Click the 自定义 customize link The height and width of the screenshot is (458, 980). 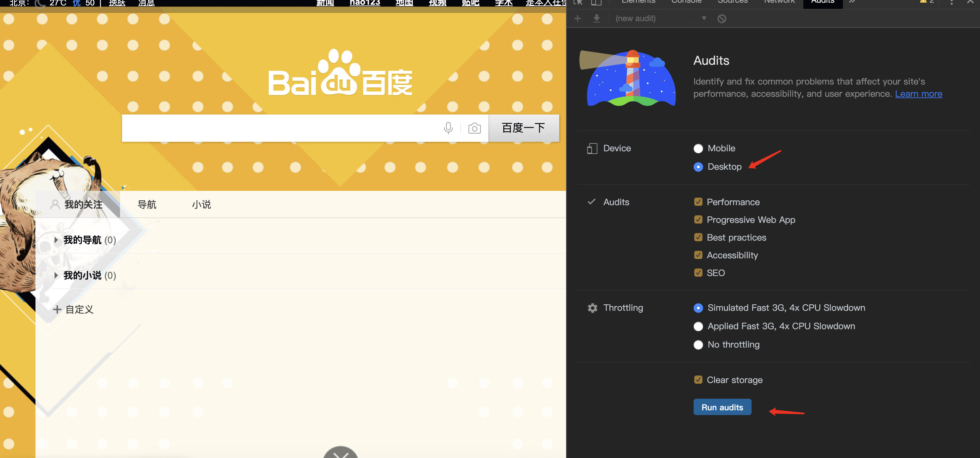tap(79, 309)
